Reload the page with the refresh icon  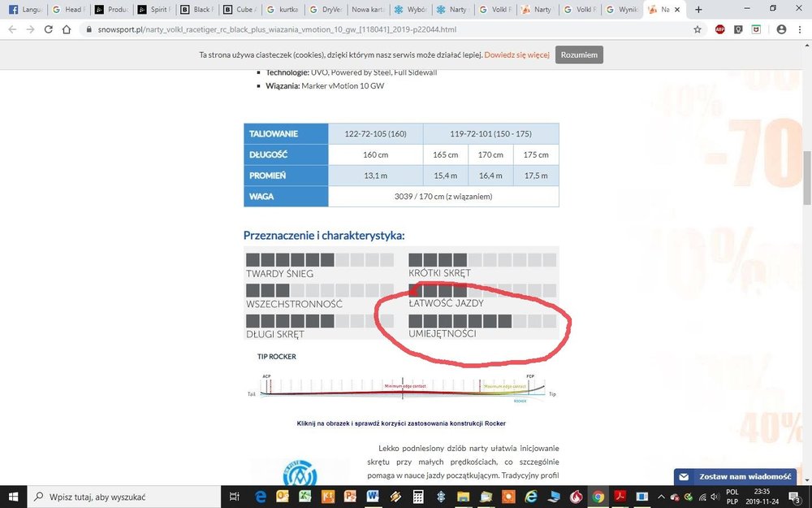click(x=49, y=29)
